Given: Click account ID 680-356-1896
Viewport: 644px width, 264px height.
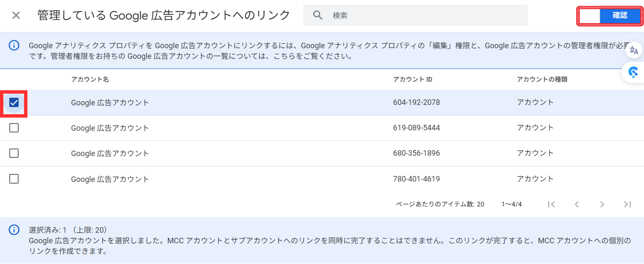Looking at the screenshot, I should (x=417, y=153).
